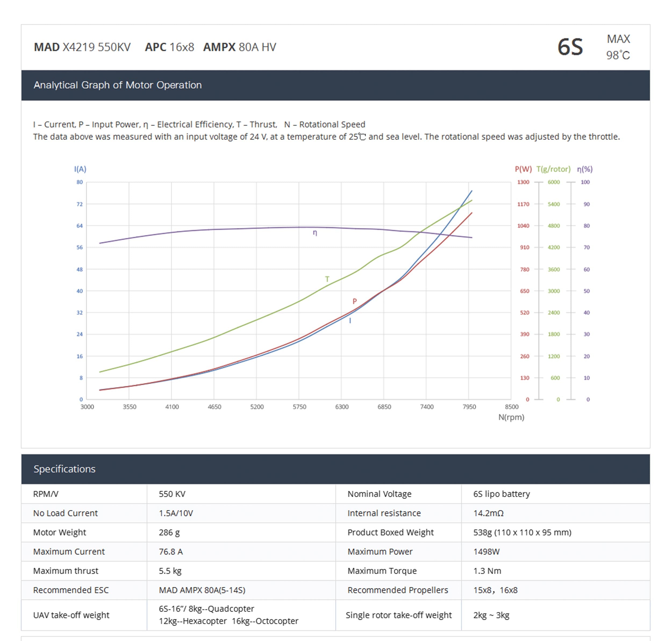Screen dimensions: 672x641
Task: Click the 'APC 16x8' propeller label
Action: [169, 47]
